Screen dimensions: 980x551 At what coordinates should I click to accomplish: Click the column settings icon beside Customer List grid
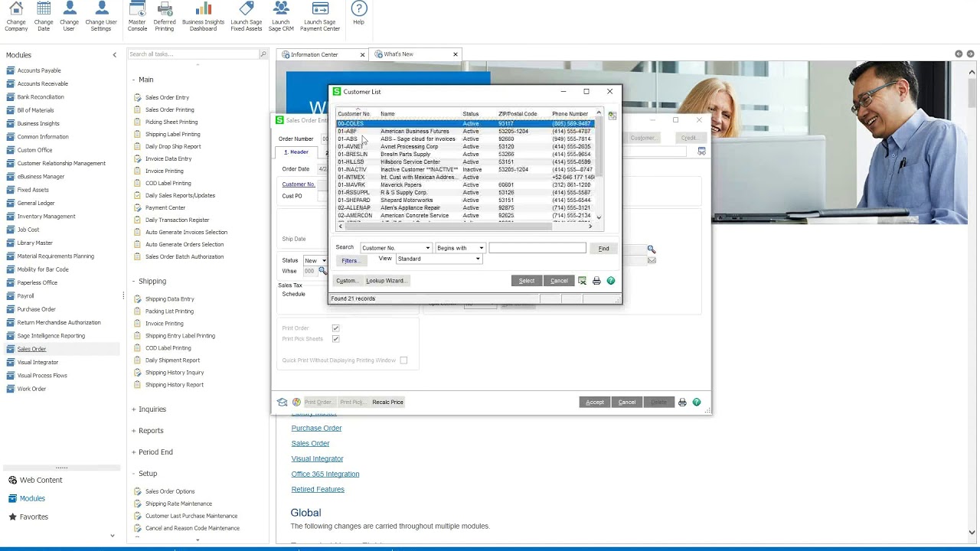point(612,115)
